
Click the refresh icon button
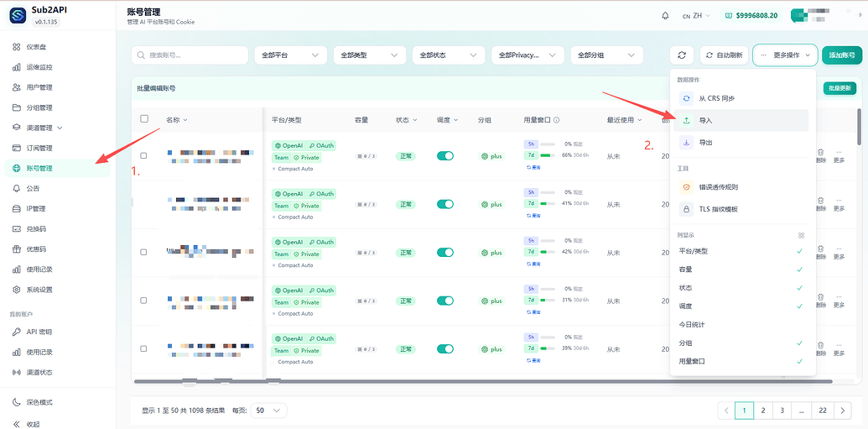coord(682,55)
